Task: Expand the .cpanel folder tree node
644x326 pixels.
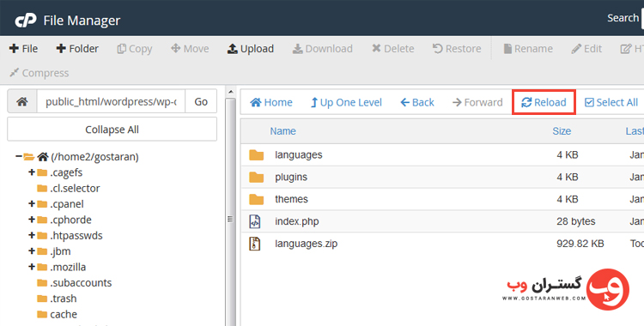Action: (32, 203)
